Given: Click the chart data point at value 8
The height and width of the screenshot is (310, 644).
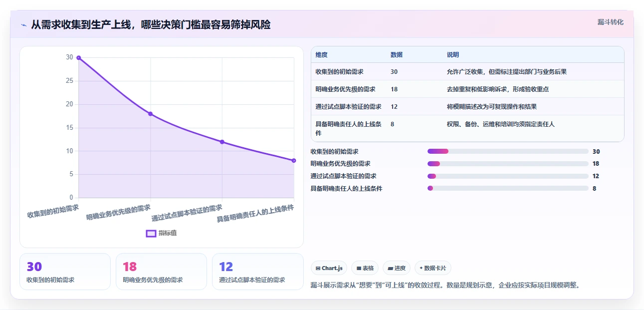Looking at the screenshot, I should coord(294,160).
